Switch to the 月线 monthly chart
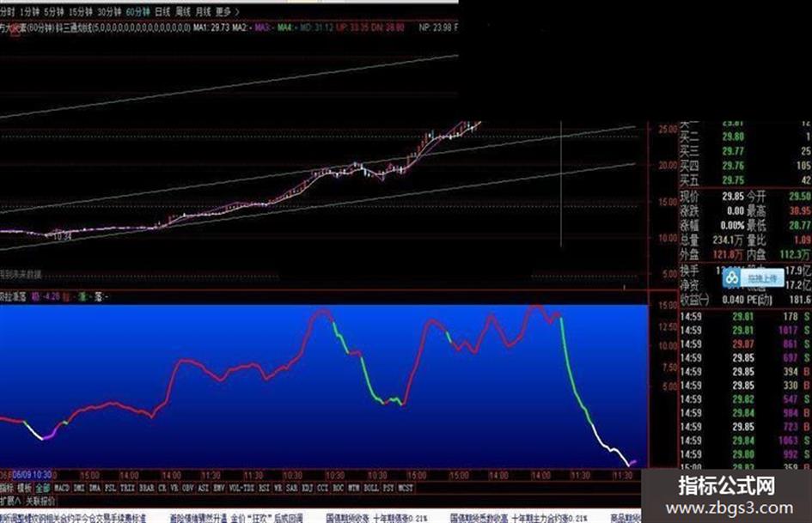 203,11
